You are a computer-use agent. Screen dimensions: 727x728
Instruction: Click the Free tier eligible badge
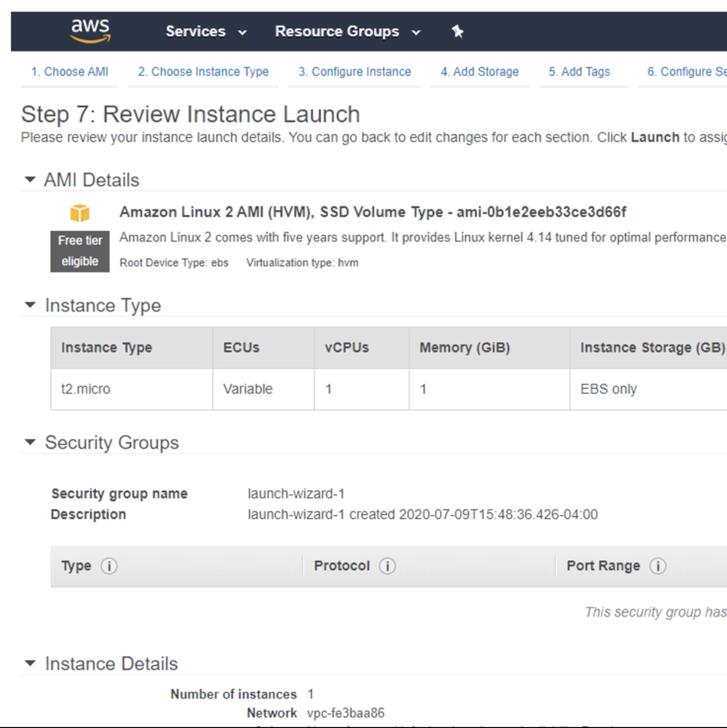[x=80, y=251]
